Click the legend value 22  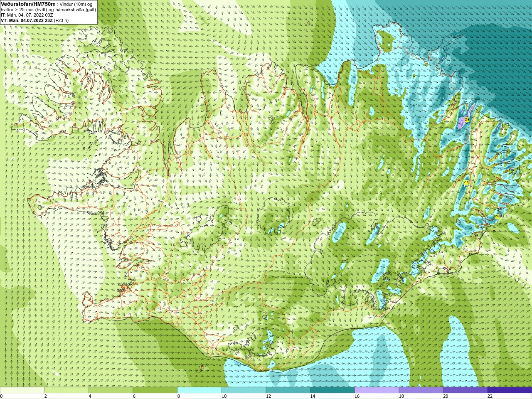(x=490, y=397)
